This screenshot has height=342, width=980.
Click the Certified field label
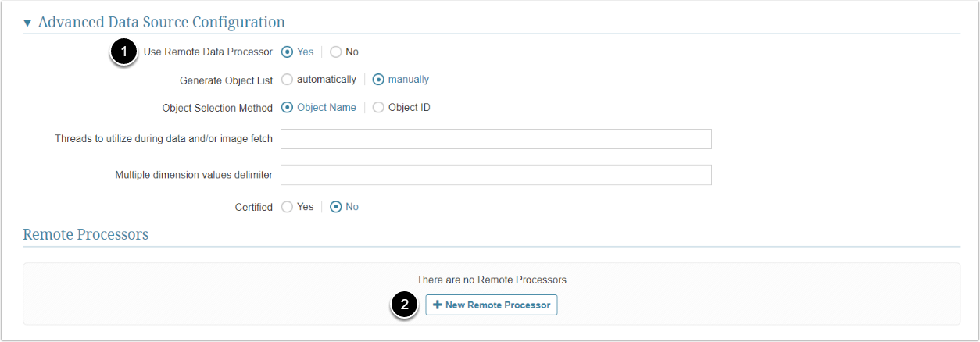253,207
